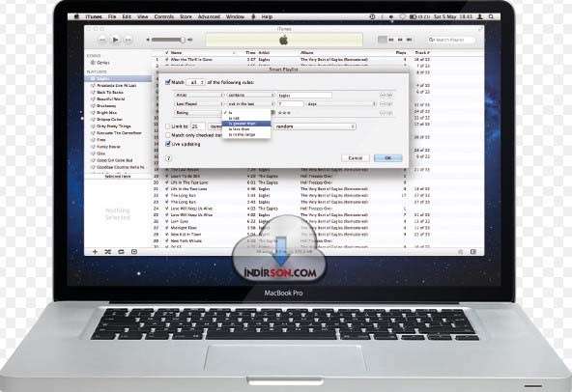Add a rule using Artist row's plus button

(x=389, y=96)
